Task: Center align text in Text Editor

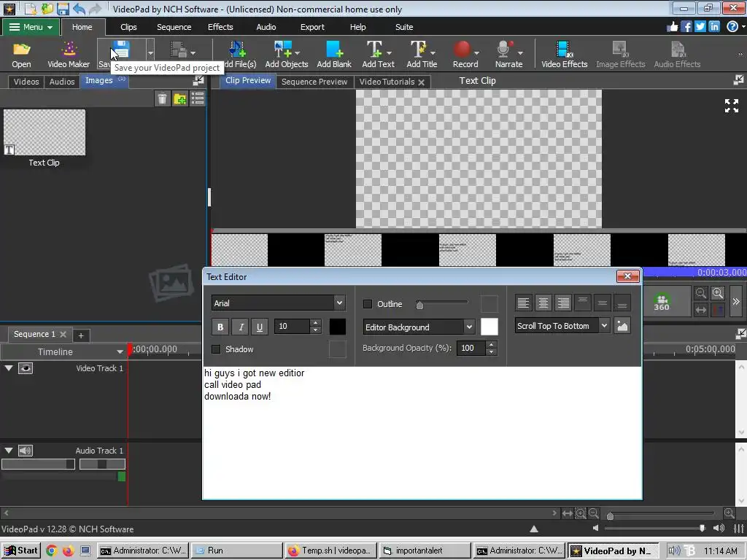Action: pos(543,303)
